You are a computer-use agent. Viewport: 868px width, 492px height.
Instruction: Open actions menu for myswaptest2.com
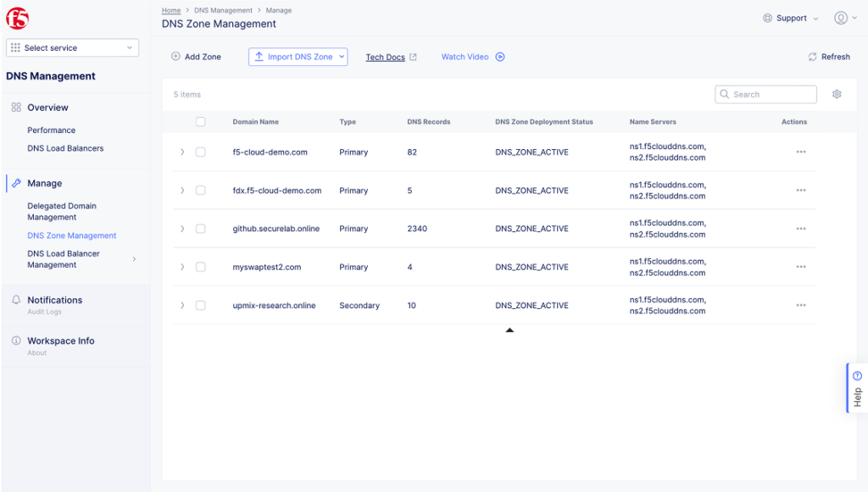pyautogui.click(x=800, y=267)
